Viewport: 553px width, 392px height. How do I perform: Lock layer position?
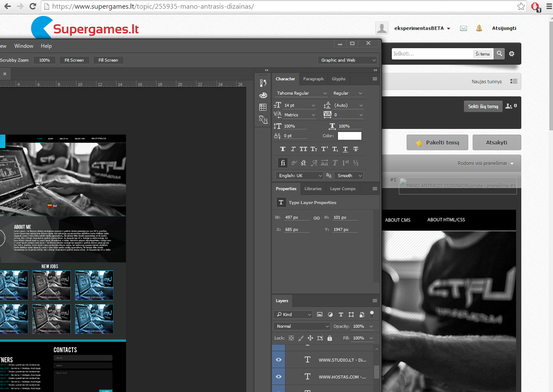(x=310, y=338)
